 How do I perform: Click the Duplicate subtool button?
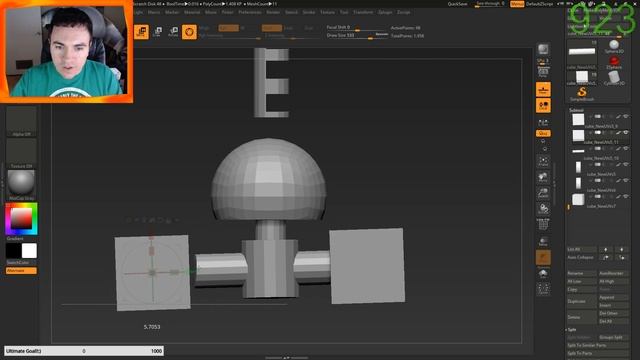(x=582, y=301)
